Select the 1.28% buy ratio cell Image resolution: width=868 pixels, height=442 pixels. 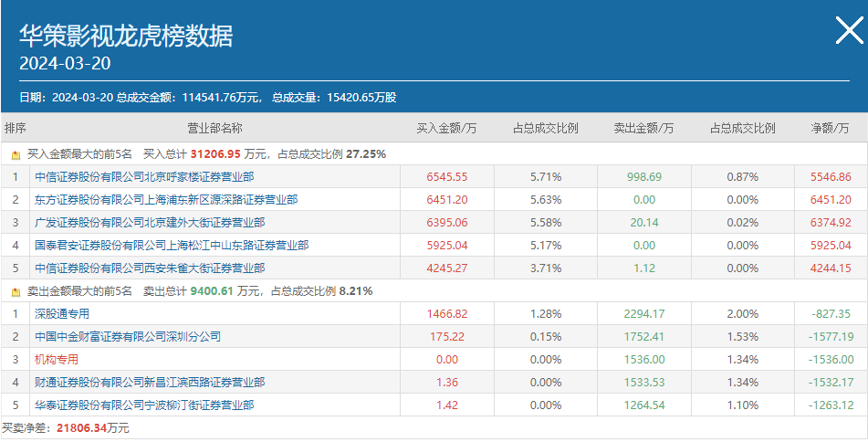[x=546, y=314]
